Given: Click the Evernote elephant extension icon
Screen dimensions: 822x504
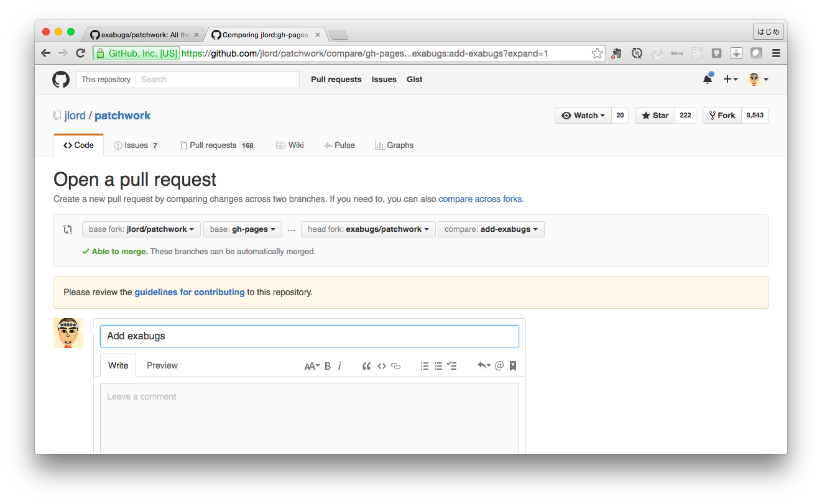Looking at the screenshot, I should click(616, 53).
